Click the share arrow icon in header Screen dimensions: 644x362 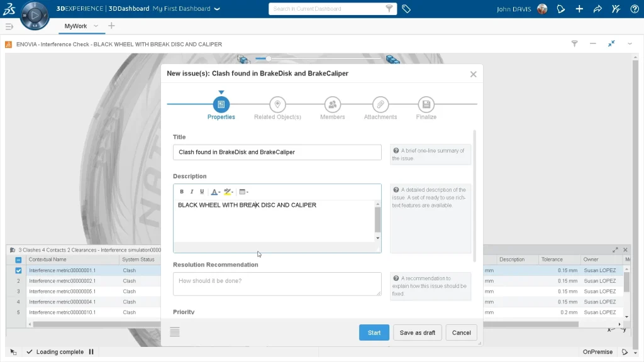pos(597,9)
